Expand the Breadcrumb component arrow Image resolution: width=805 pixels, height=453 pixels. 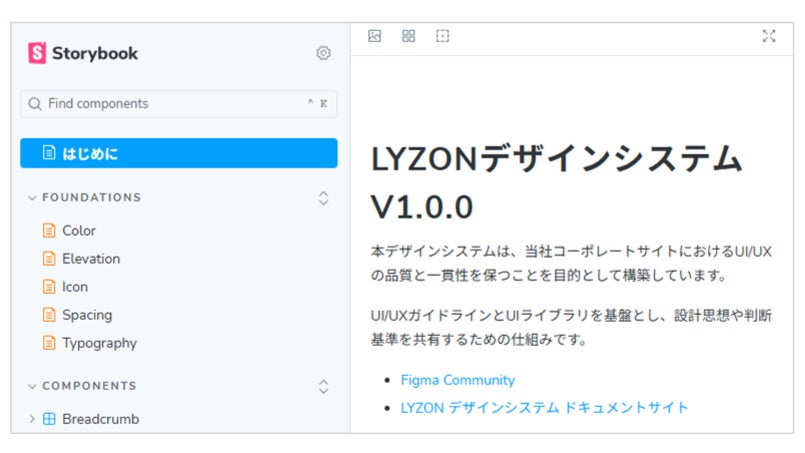tap(32, 419)
